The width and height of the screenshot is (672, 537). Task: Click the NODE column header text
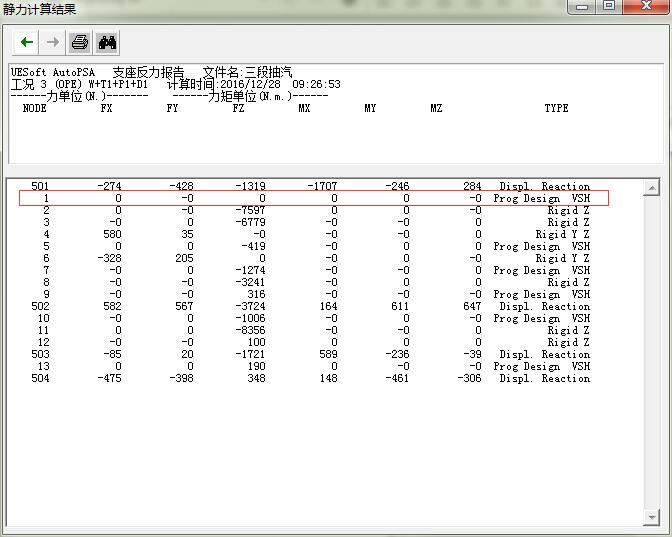[x=35, y=108]
